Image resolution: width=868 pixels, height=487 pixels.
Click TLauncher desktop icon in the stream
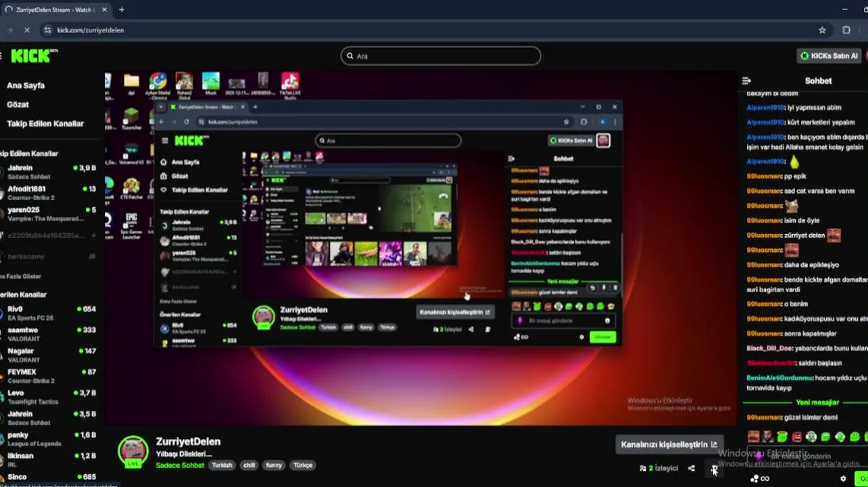coord(131,119)
